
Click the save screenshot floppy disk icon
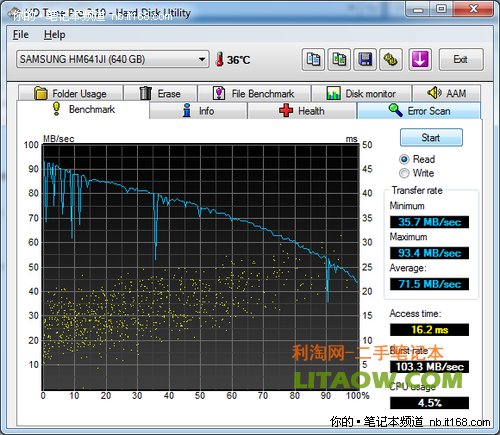pyautogui.click(x=365, y=60)
